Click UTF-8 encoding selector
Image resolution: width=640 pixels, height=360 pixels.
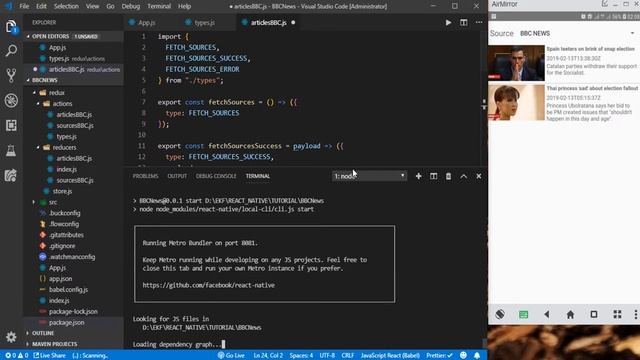click(x=327, y=356)
